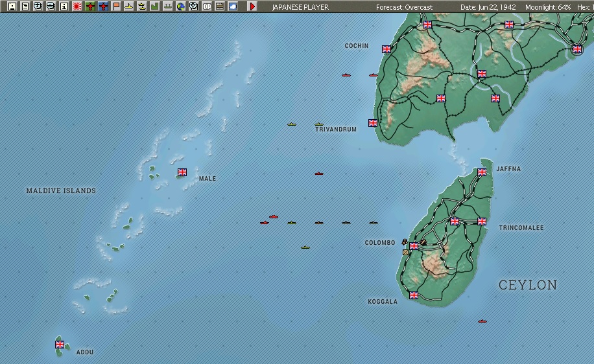Click the ADDU map label
Image resolution: width=594 pixels, height=364 pixels.
click(85, 352)
